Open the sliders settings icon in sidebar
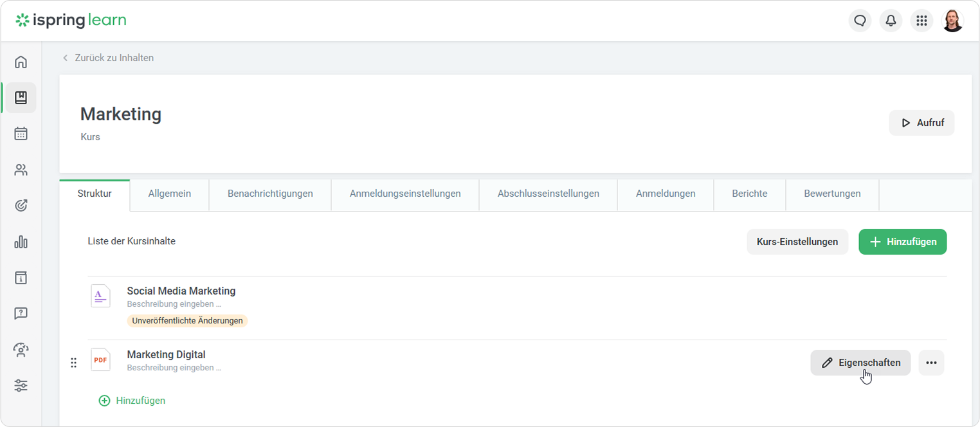980x427 pixels. pos(21,386)
